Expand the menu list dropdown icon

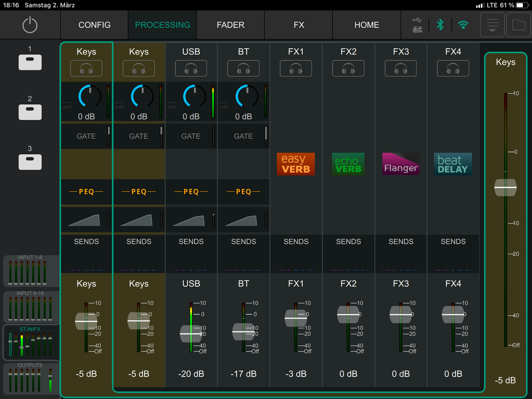(x=493, y=25)
